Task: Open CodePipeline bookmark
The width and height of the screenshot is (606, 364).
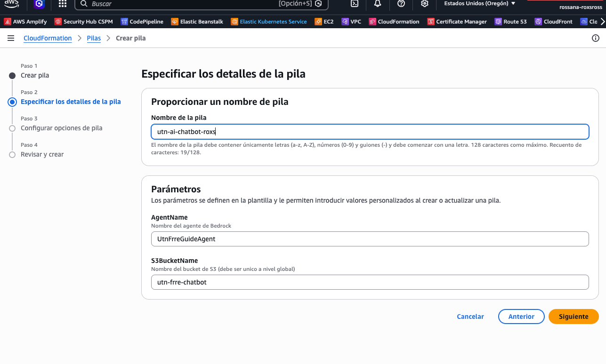Action: [x=142, y=22]
